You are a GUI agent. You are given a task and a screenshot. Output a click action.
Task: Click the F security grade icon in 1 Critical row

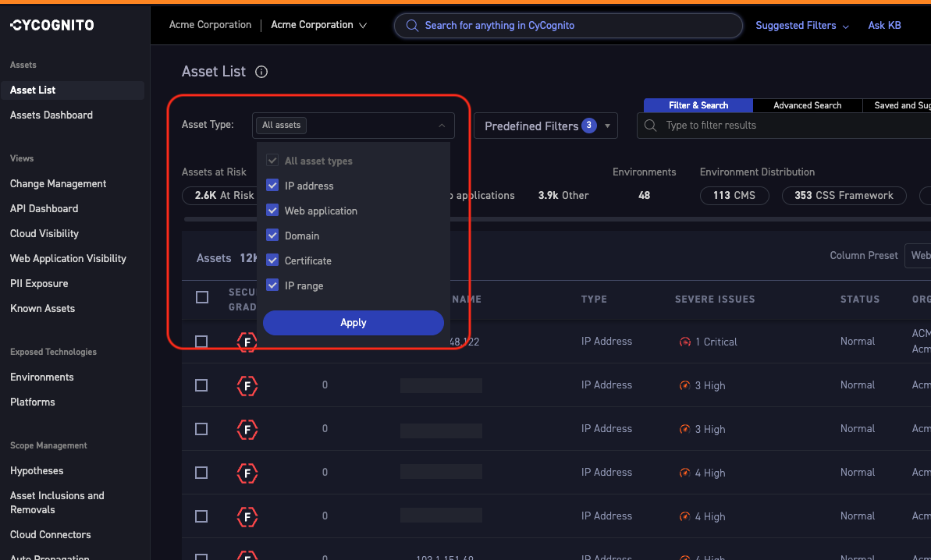click(247, 342)
